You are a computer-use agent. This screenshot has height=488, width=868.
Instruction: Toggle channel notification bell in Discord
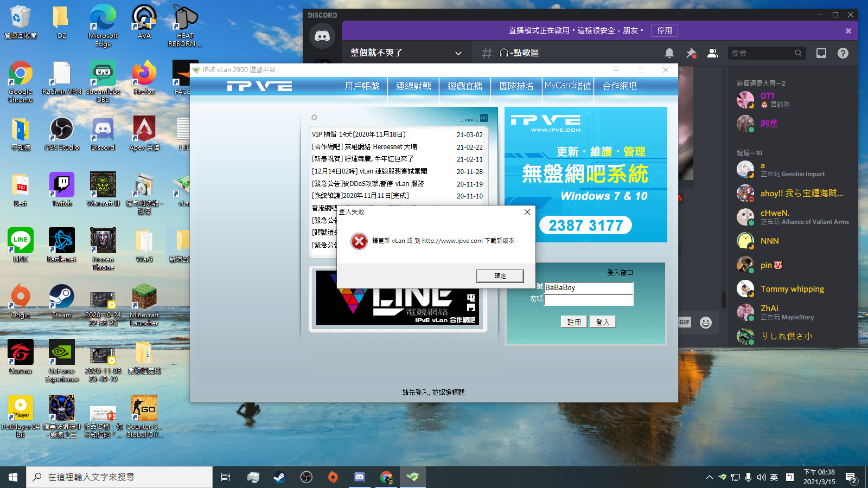pyautogui.click(x=669, y=53)
